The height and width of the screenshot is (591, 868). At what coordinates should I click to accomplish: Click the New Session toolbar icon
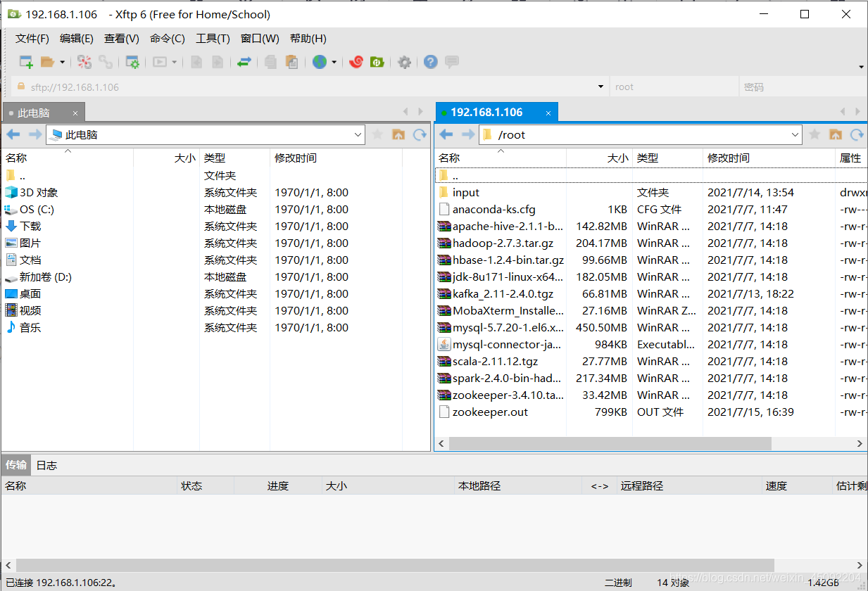pos(26,62)
